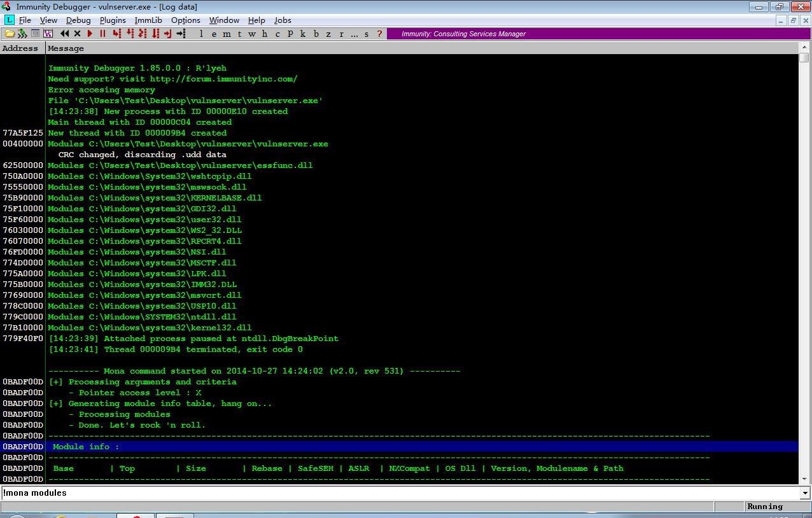
Task: Click the Pause execution icon
Action: (x=102, y=34)
